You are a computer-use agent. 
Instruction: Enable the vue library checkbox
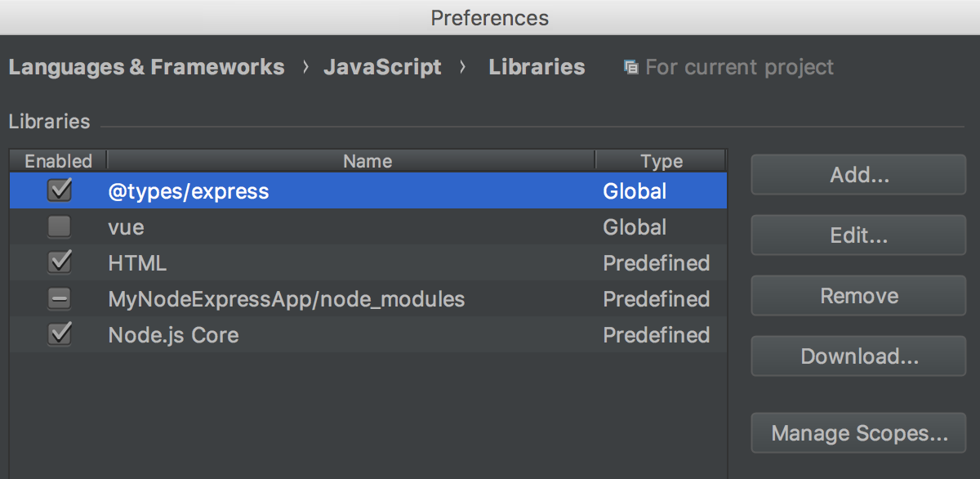(x=59, y=226)
